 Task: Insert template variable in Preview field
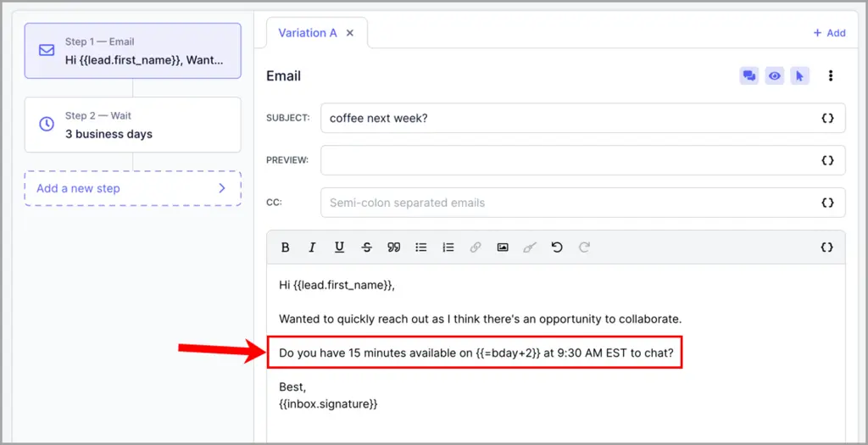point(827,160)
